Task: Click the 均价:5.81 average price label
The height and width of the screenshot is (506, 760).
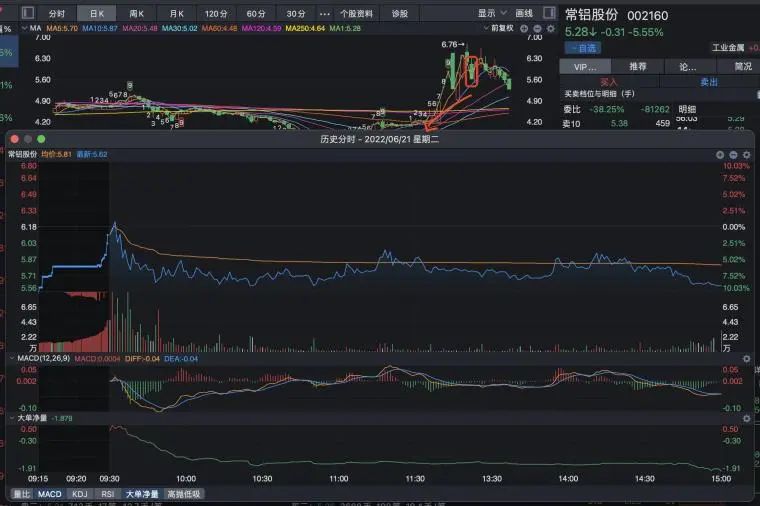Action: tap(56, 154)
